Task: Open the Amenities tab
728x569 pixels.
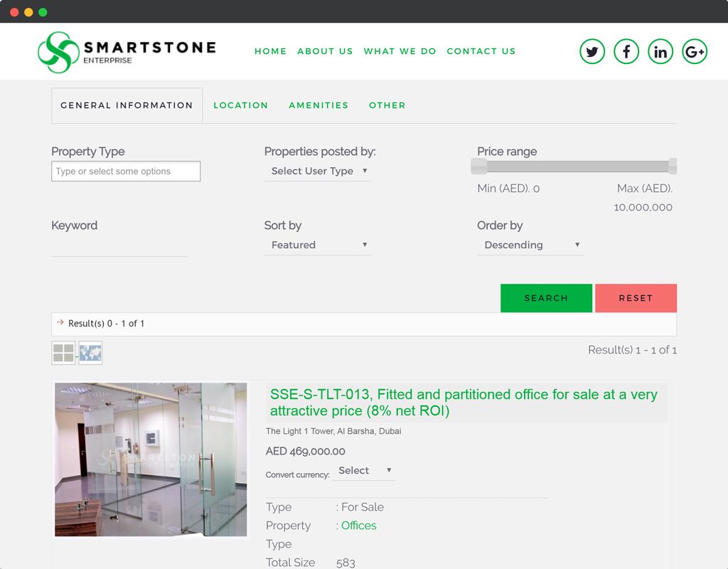Action: tap(318, 105)
